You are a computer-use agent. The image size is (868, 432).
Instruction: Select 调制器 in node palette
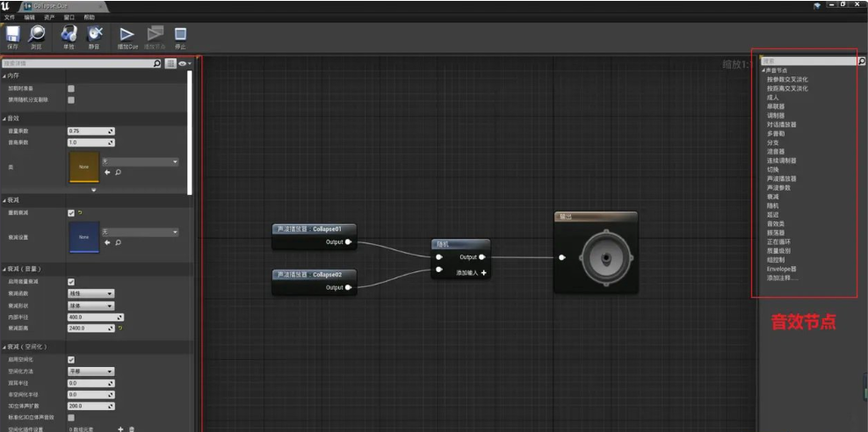[x=776, y=115]
